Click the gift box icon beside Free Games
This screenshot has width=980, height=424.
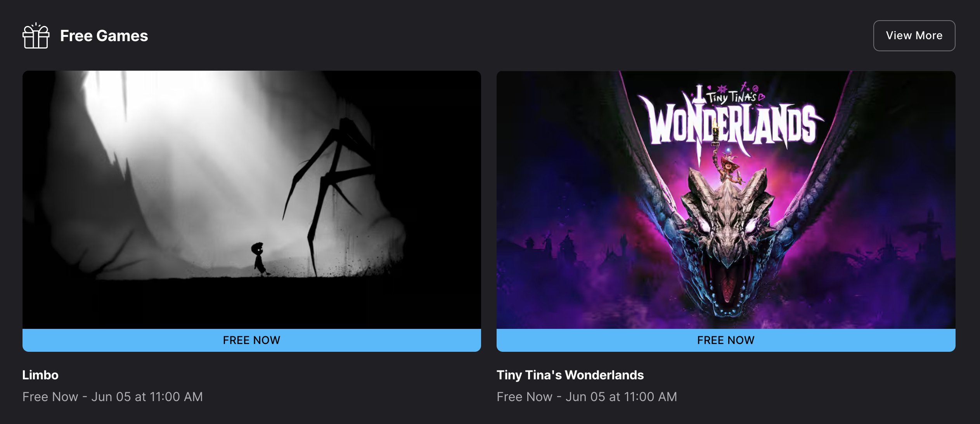tap(36, 36)
